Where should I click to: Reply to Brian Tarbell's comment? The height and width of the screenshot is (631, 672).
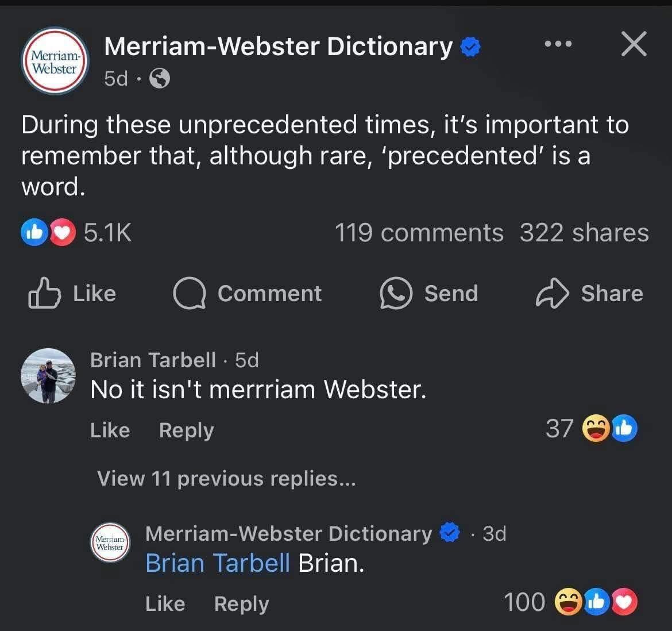pos(186,430)
